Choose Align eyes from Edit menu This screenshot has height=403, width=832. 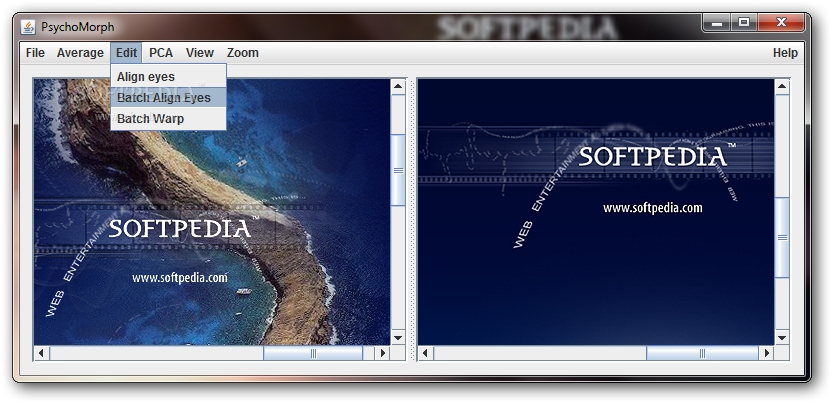click(169, 76)
